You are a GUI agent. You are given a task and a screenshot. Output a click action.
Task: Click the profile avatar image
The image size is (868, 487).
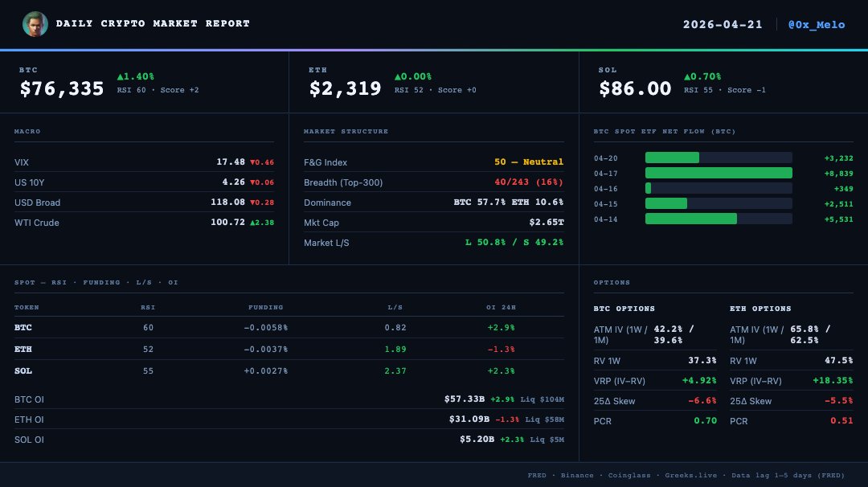click(35, 24)
